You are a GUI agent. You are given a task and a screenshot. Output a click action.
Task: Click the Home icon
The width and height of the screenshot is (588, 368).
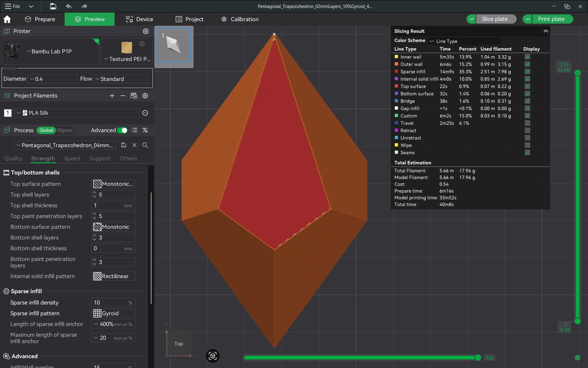point(7,19)
